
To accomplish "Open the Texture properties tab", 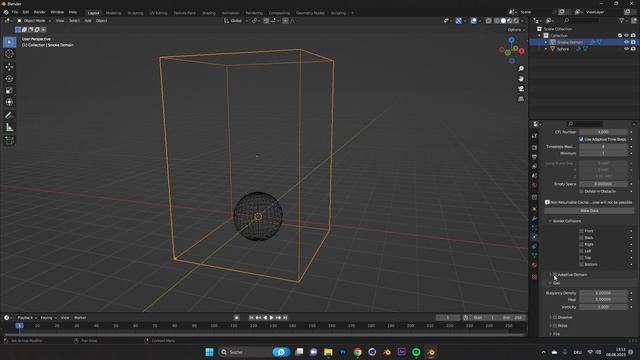I will (534, 277).
